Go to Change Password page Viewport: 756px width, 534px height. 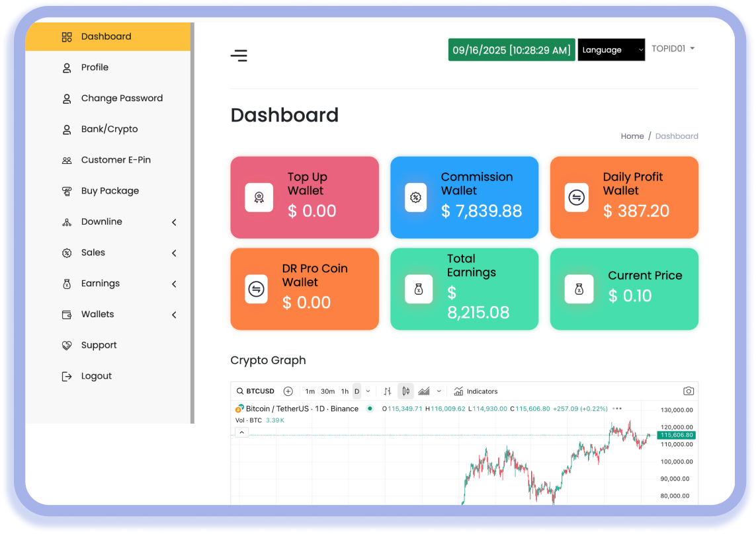click(x=122, y=98)
